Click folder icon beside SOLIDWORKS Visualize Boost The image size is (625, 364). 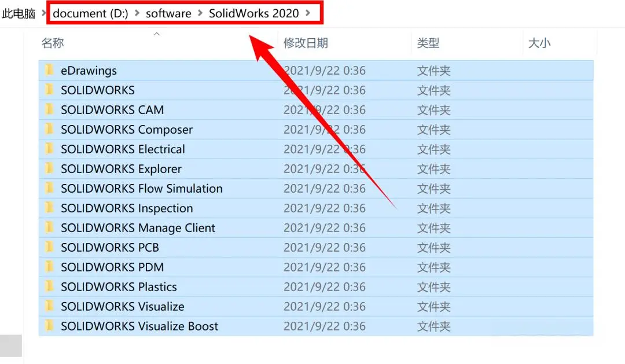[x=49, y=326]
